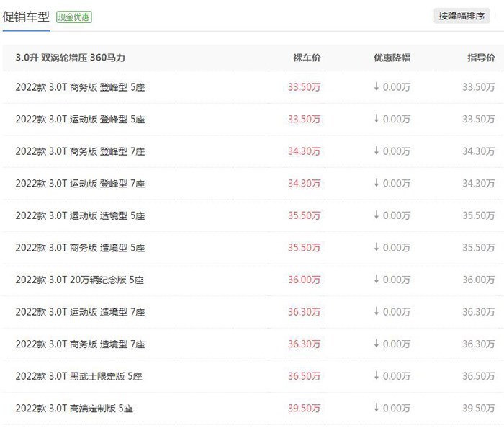Screen dimensions: 504x428
Task: Select the 促销车型 tab
Action: [x=26, y=17]
